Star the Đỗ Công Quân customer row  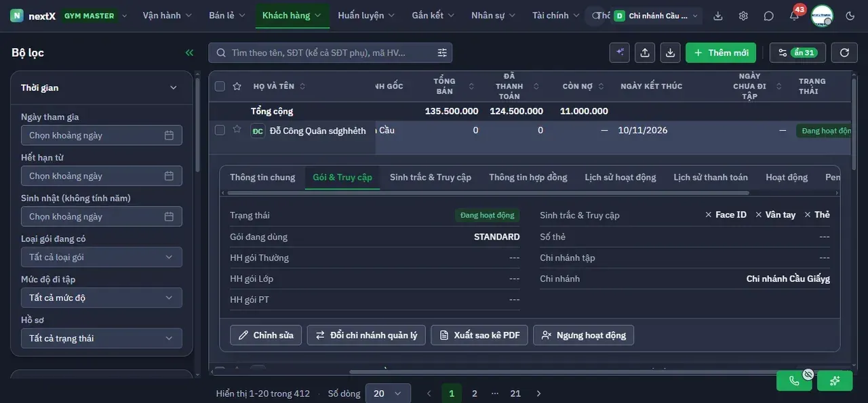coord(237,129)
